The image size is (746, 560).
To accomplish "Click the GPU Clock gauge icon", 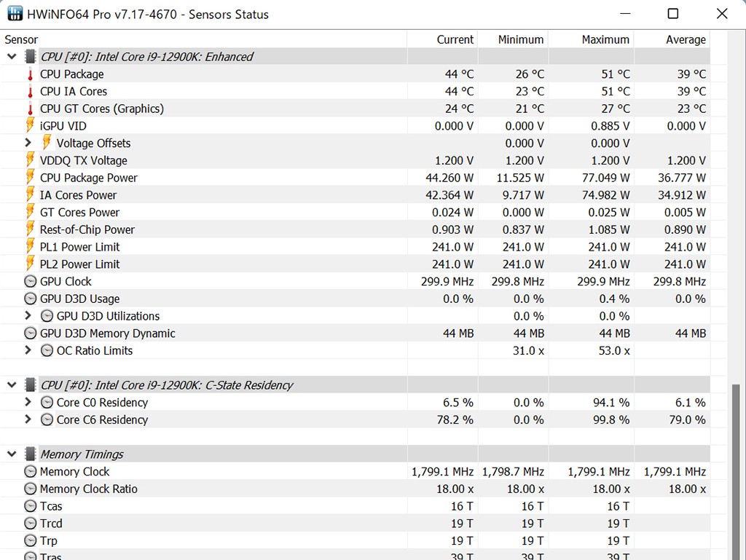I will [x=31, y=281].
